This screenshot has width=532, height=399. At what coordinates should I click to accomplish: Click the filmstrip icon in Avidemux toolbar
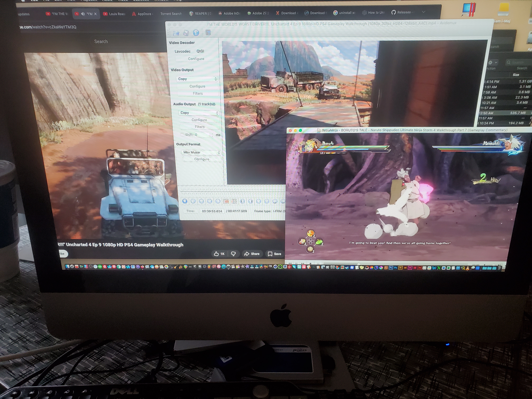(208, 32)
